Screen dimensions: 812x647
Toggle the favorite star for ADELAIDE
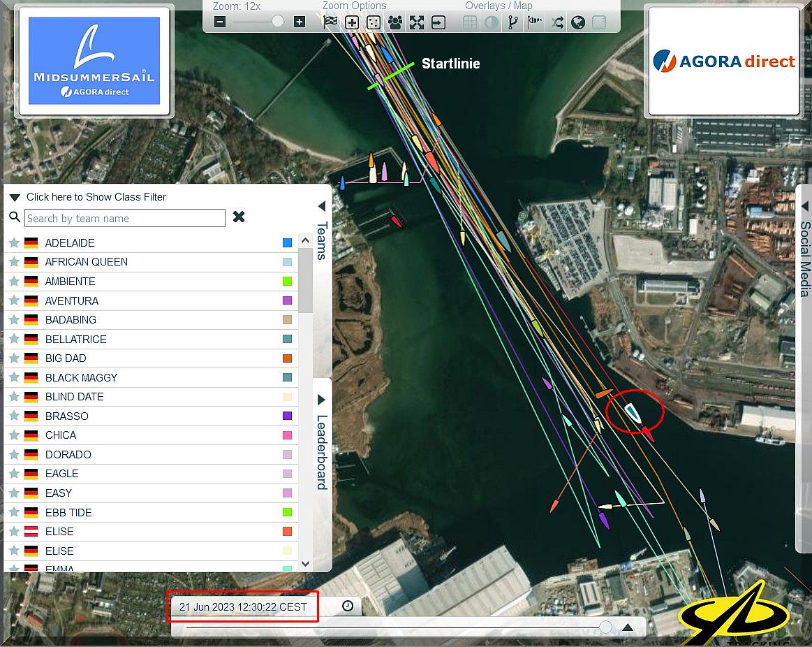tap(13, 243)
